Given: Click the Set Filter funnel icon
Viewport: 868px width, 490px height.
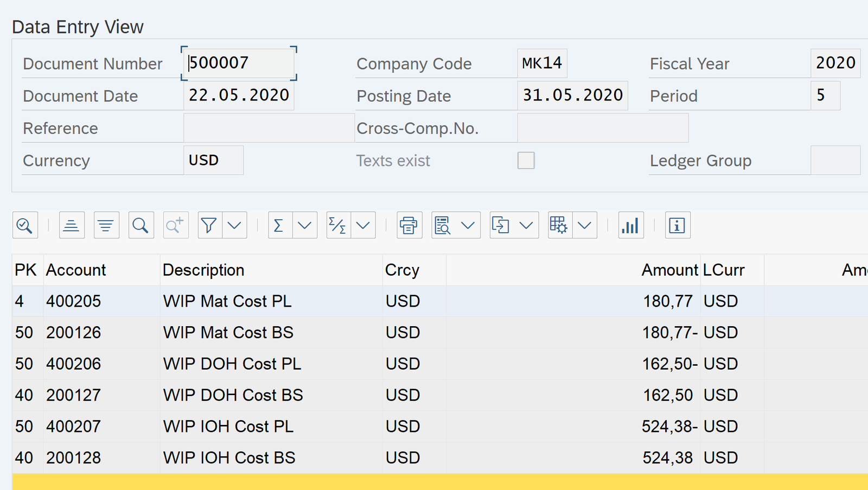Looking at the screenshot, I should click(x=209, y=225).
